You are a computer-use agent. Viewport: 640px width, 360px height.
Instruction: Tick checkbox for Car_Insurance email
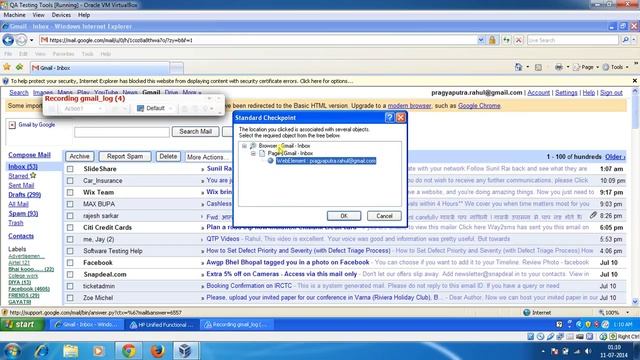(70, 180)
